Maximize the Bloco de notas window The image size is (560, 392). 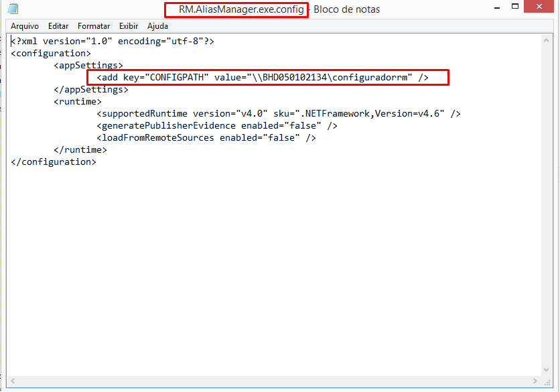pyautogui.click(x=515, y=7)
